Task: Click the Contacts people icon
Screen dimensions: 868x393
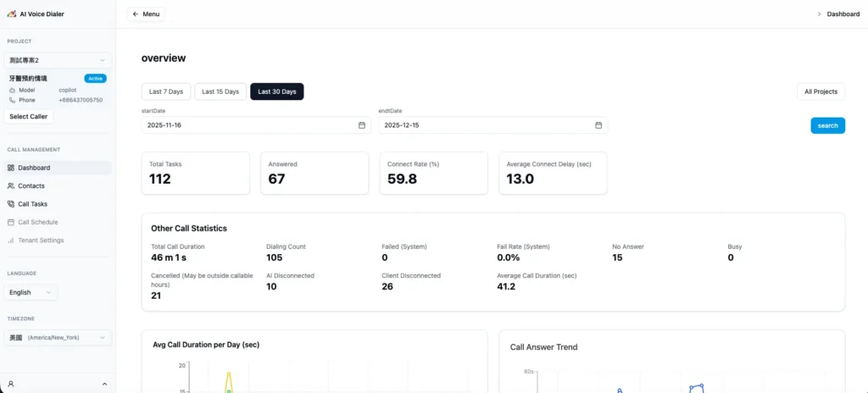Action: click(11, 185)
